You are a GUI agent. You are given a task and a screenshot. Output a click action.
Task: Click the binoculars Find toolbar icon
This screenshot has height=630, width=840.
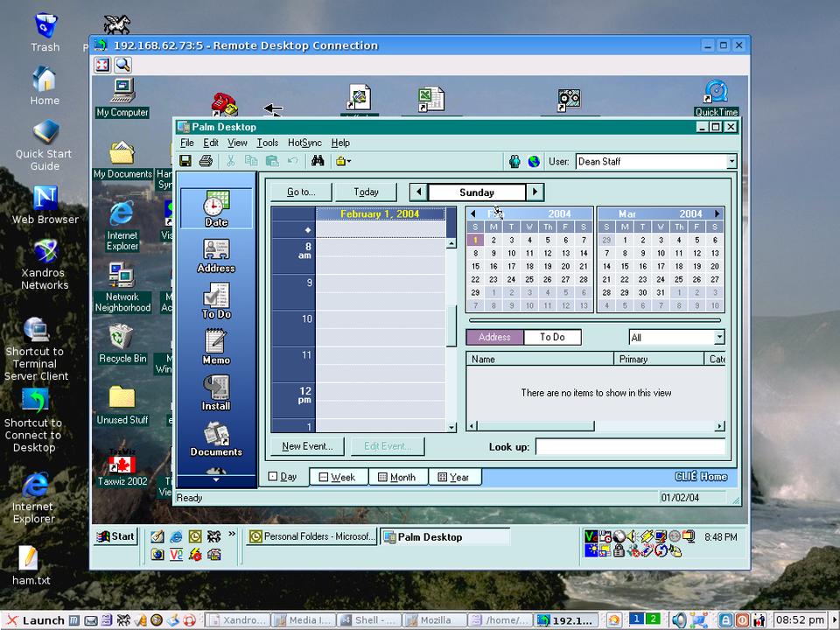(x=318, y=161)
